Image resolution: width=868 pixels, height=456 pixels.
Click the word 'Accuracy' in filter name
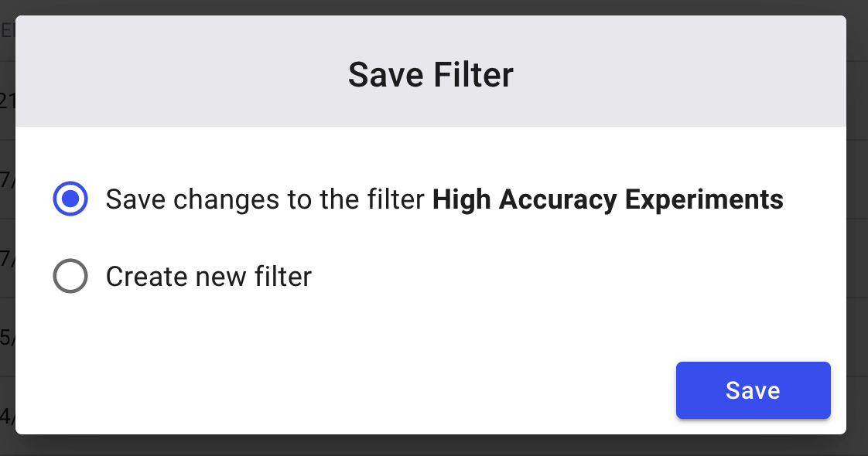pyautogui.click(x=558, y=200)
